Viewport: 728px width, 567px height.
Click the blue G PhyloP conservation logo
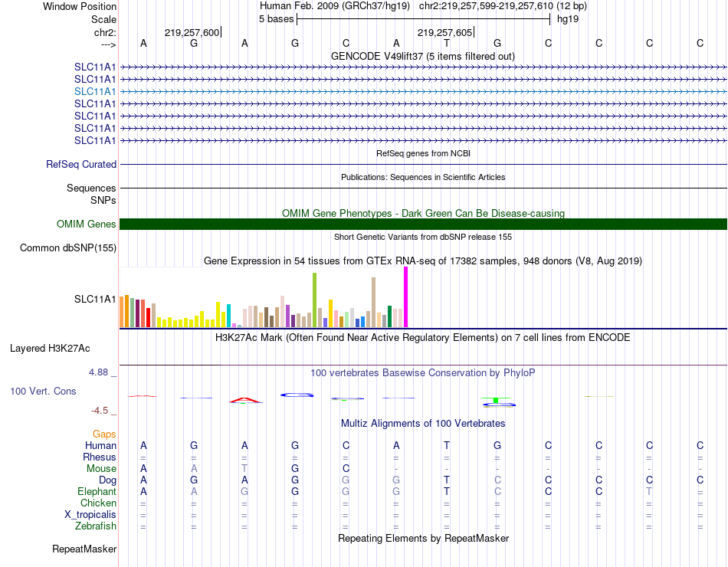(x=297, y=395)
